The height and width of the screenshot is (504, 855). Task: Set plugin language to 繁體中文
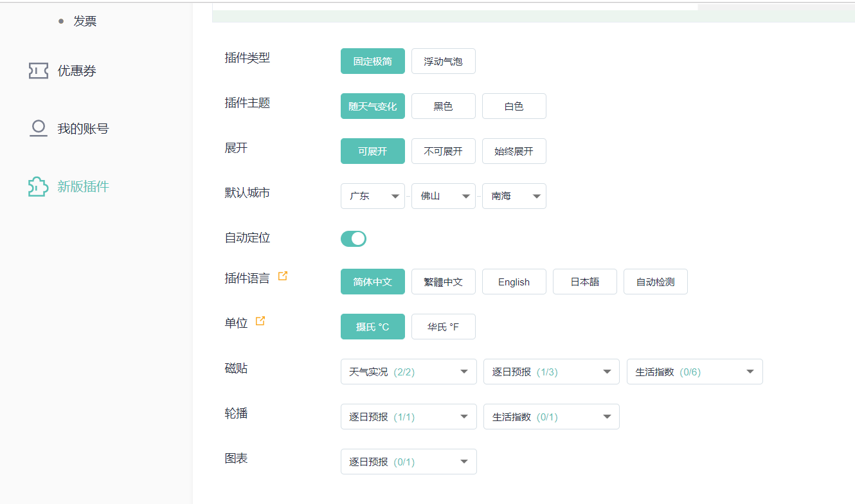click(x=444, y=282)
